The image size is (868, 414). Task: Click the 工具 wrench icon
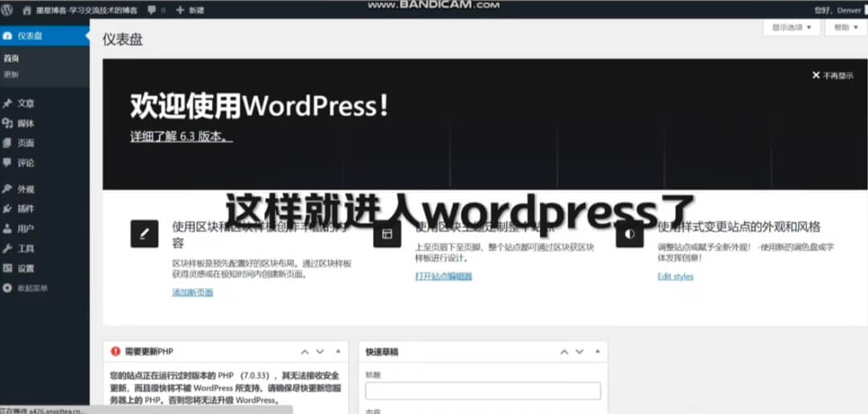click(x=7, y=248)
